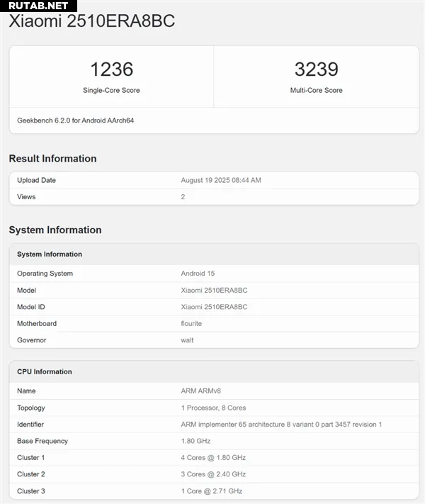Click the Views value 2
The width and height of the screenshot is (425, 504).
click(x=183, y=197)
